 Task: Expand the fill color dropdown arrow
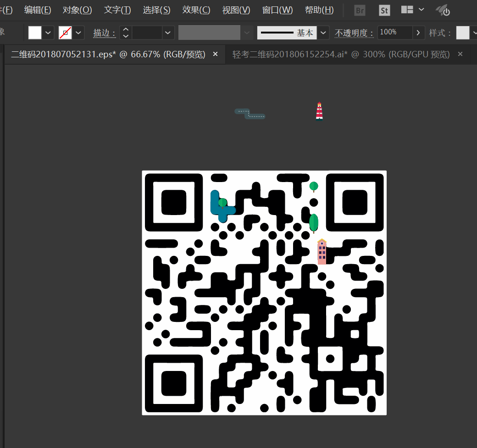click(48, 33)
